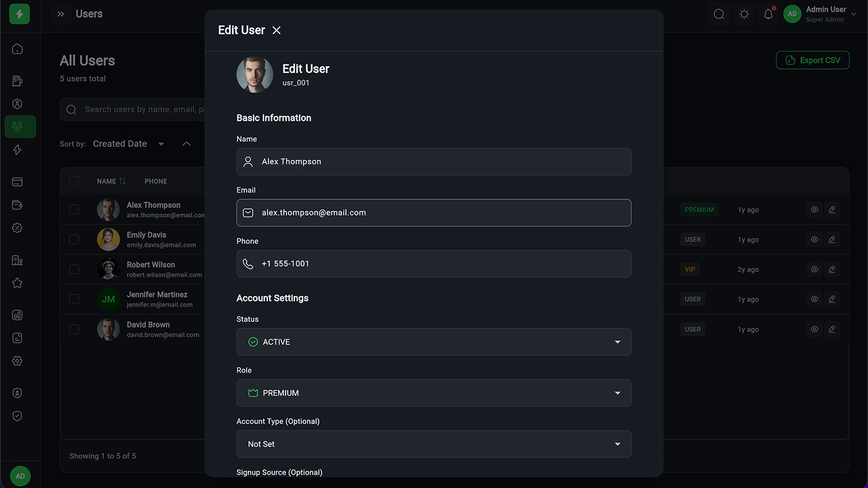Image resolution: width=868 pixels, height=488 pixels.
Task: Click the home icon in sidebar
Action: tap(18, 49)
